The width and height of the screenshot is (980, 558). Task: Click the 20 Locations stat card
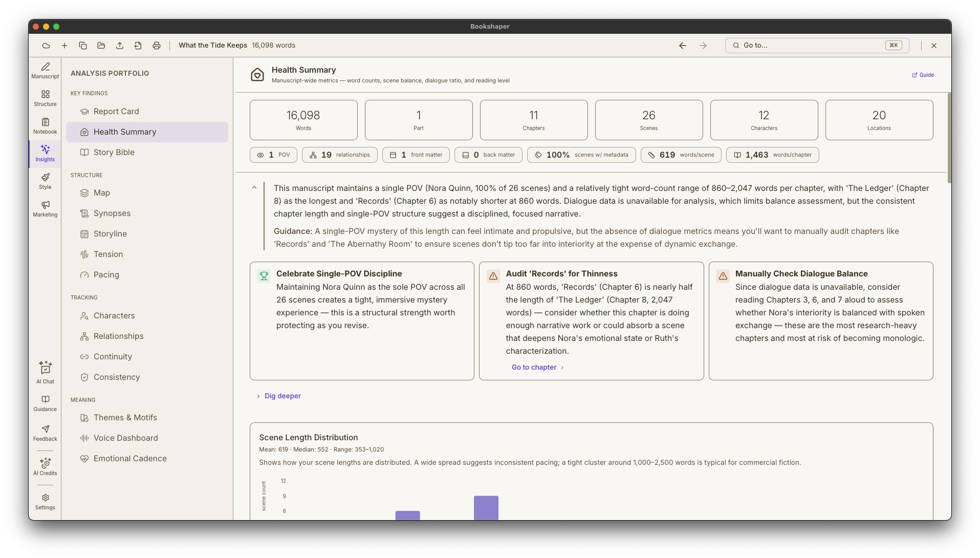[x=879, y=120]
